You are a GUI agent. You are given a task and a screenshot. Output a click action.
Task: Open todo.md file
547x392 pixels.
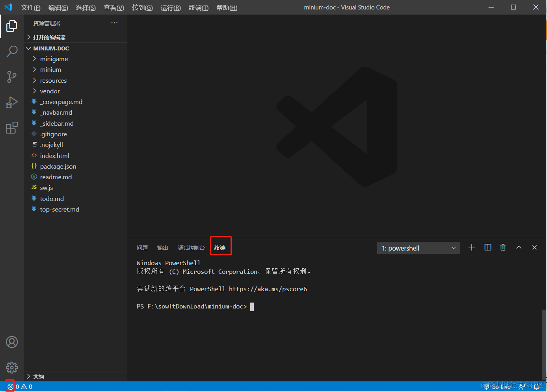[x=75, y=199]
